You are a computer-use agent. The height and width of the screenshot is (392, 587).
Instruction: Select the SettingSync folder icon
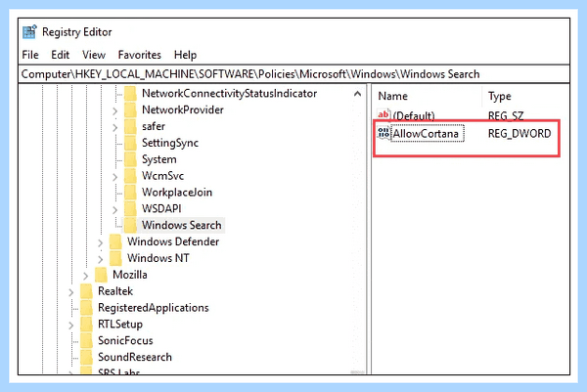tap(130, 143)
